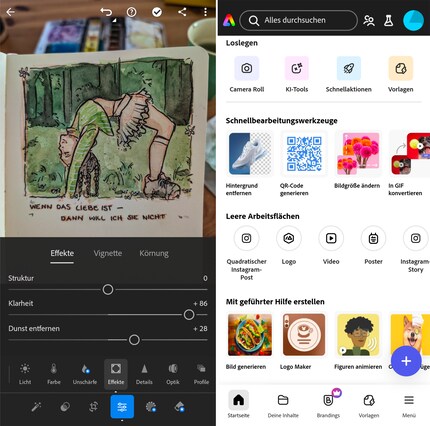
Task: Tap the blue plus create button
Action: tap(406, 361)
